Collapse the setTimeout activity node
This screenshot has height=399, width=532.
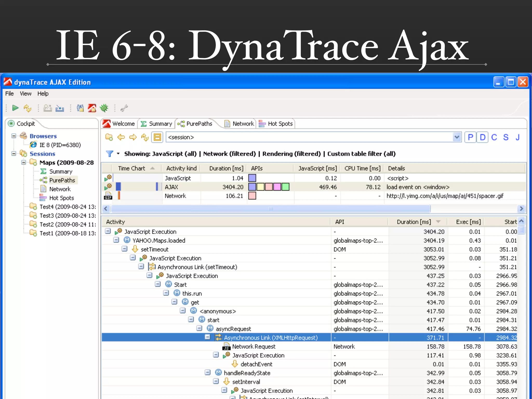click(x=124, y=249)
